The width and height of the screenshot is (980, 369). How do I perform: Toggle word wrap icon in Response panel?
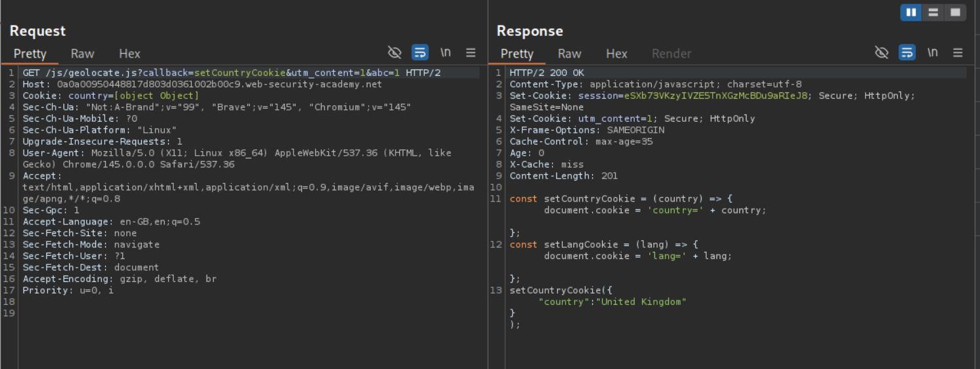coord(907,53)
